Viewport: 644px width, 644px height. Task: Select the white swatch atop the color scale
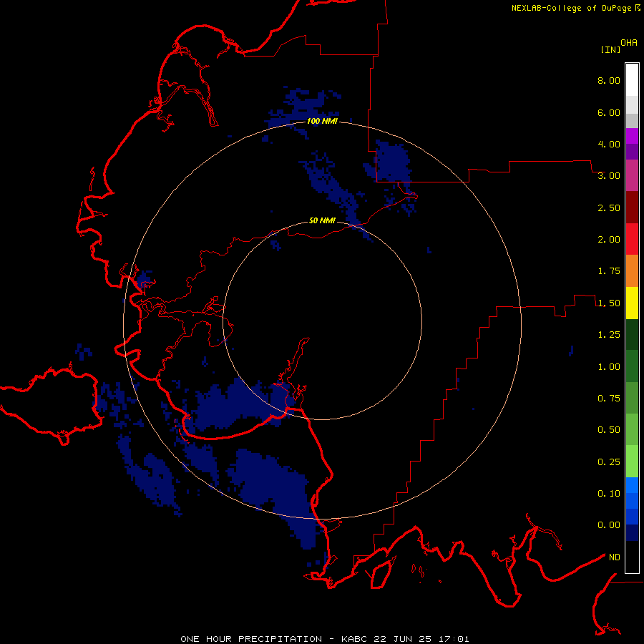coord(632,80)
